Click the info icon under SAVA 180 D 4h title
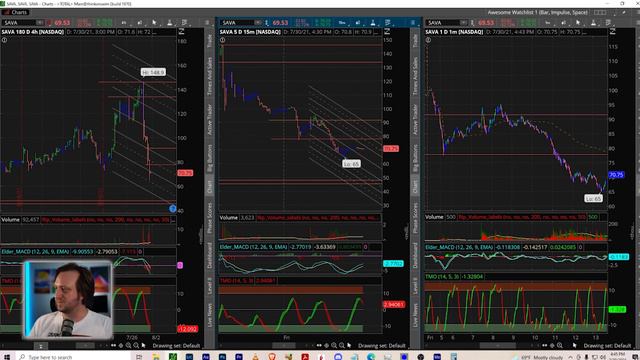 pos(4,40)
